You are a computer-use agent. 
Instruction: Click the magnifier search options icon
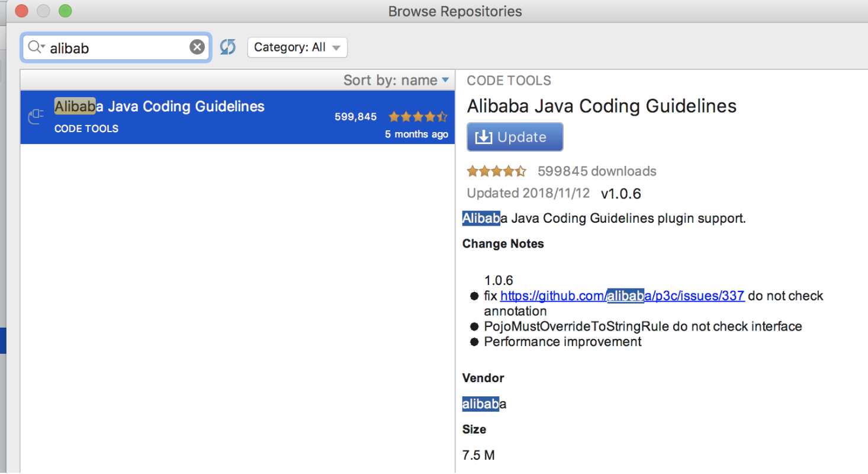(36, 47)
